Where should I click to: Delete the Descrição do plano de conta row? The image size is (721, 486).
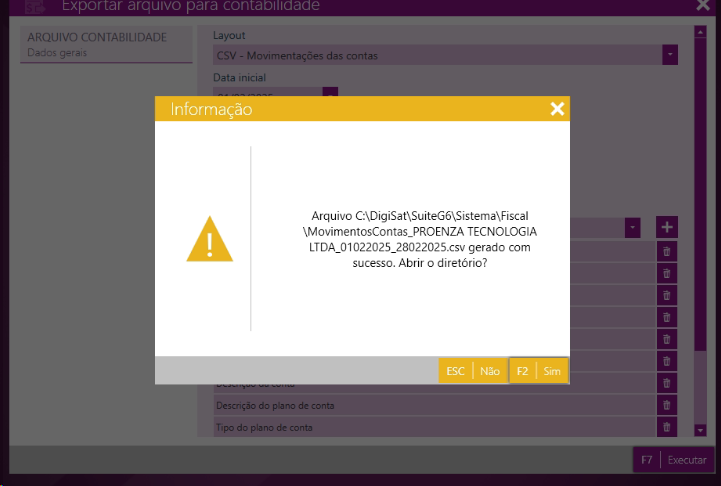[x=667, y=405]
